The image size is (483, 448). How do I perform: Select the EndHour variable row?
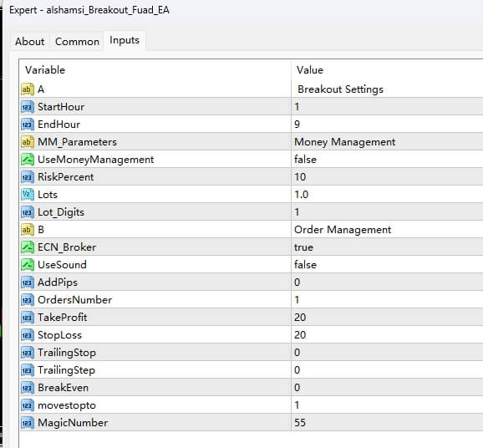coord(252,125)
